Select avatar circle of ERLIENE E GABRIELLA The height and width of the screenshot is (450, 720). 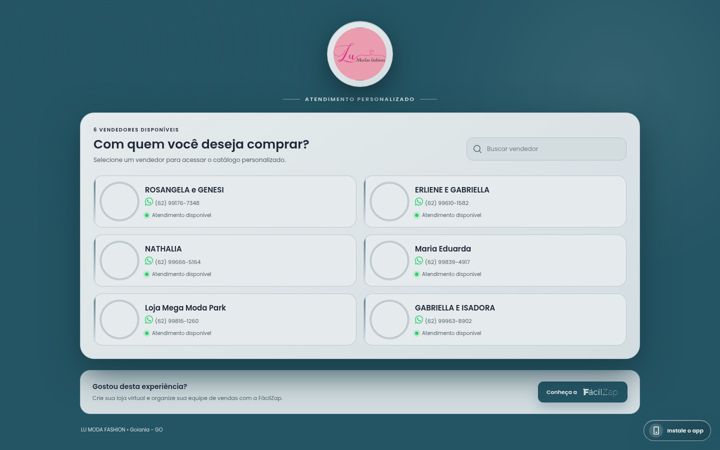pos(389,202)
